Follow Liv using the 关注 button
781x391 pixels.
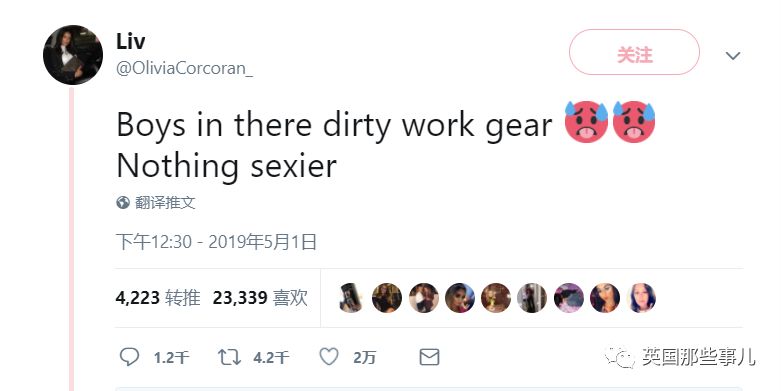click(634, 52)
